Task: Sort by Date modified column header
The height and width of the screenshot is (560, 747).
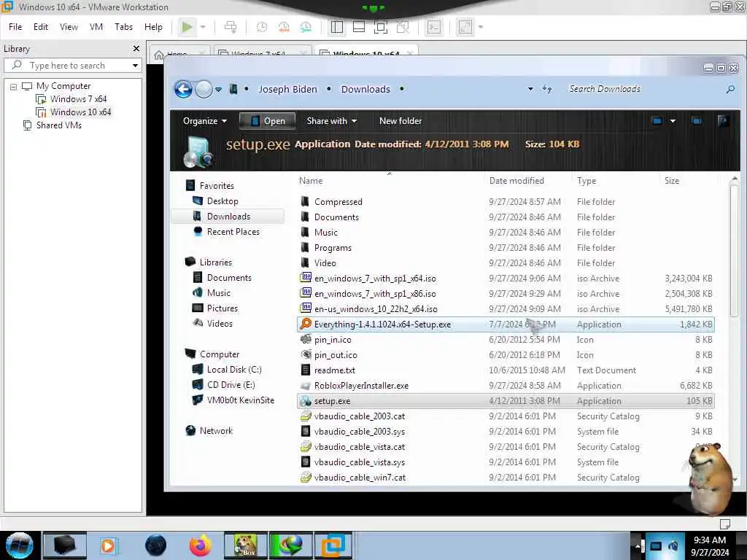Action: click(x=516, y=181)
